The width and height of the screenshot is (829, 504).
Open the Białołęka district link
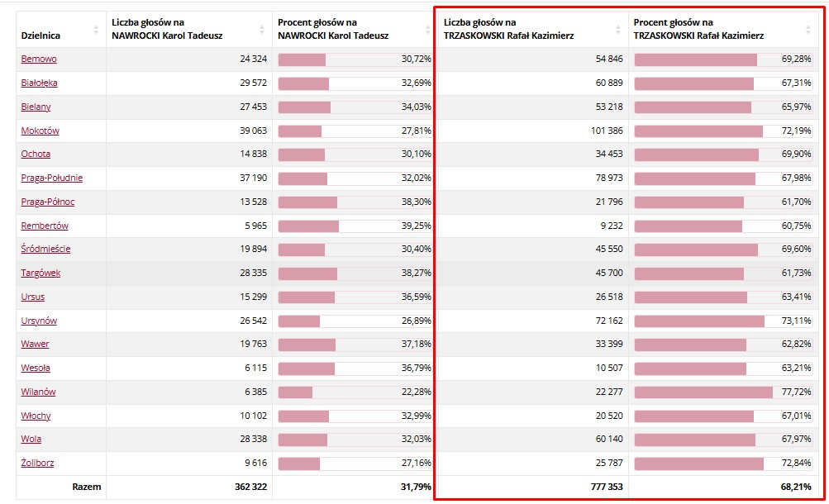[39, 83]
